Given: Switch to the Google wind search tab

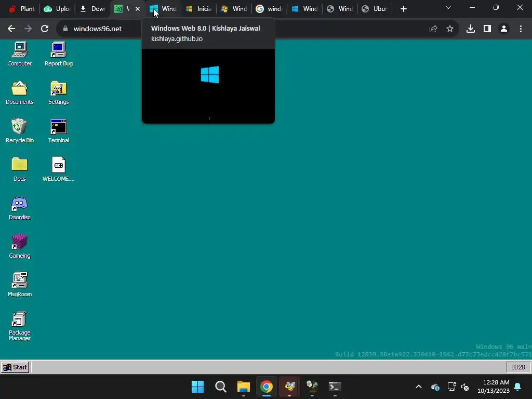Looking at the screenshot, I should click(269, 9).
